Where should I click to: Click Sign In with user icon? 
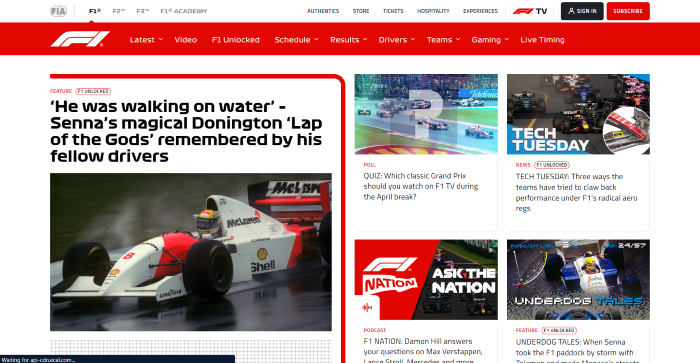[582, 11]
